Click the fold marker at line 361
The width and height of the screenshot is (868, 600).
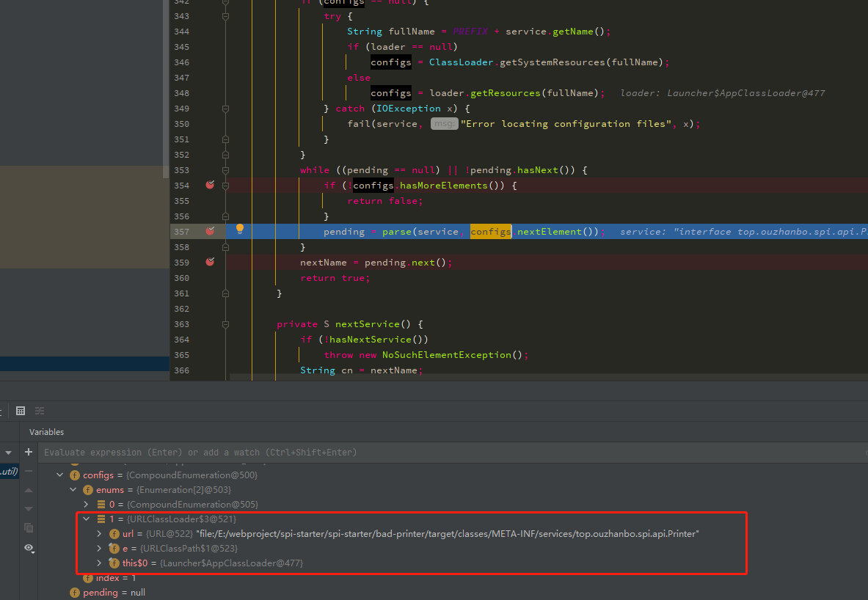click(225, 293)
